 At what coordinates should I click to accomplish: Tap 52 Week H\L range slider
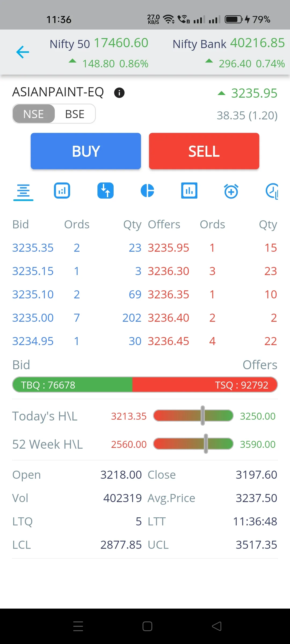click(193, 444)
